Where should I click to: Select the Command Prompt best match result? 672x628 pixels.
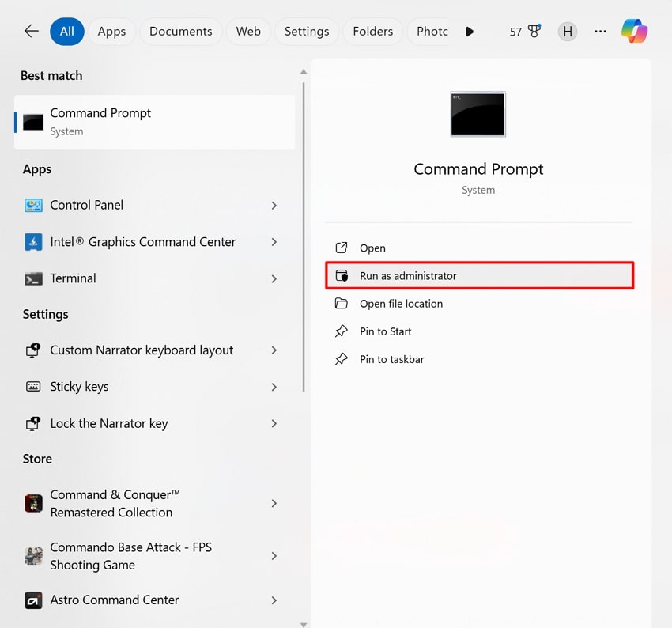155,122
